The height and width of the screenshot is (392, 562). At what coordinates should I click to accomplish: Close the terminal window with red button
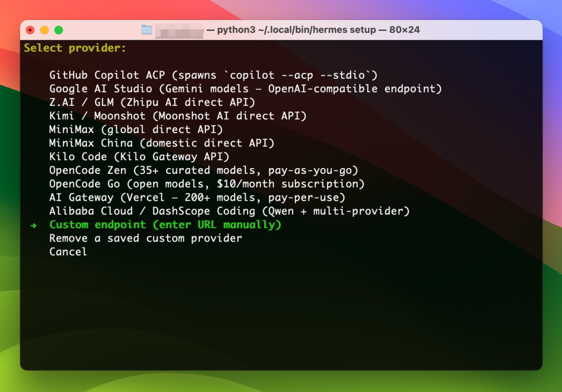pos(30,30)
